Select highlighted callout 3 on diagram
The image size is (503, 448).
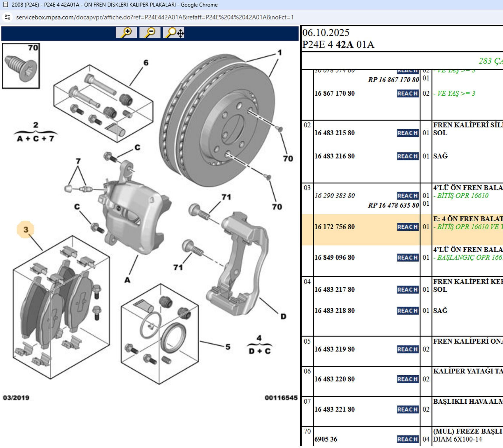[x=26, y=230]
